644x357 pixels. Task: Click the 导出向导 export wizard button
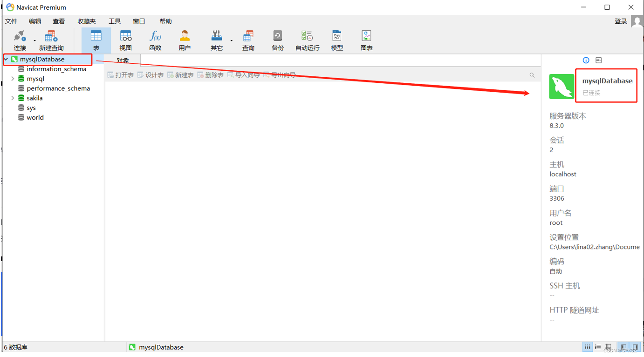click(x=280, y=75)
